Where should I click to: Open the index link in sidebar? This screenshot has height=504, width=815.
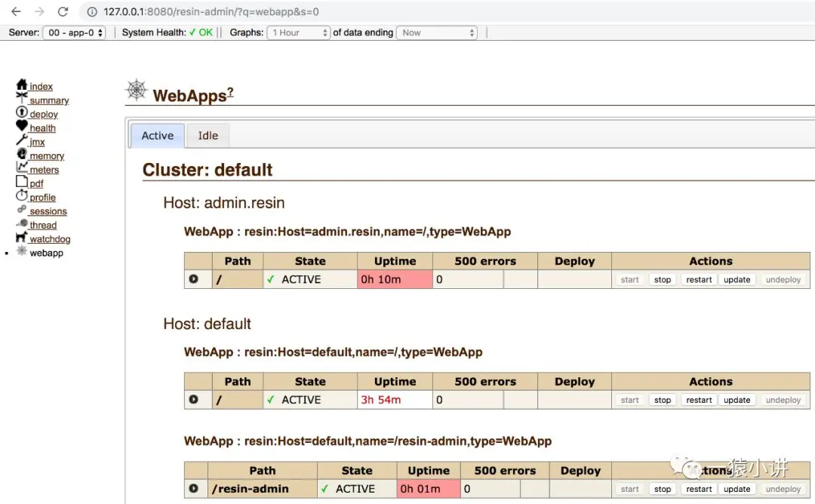41,86
